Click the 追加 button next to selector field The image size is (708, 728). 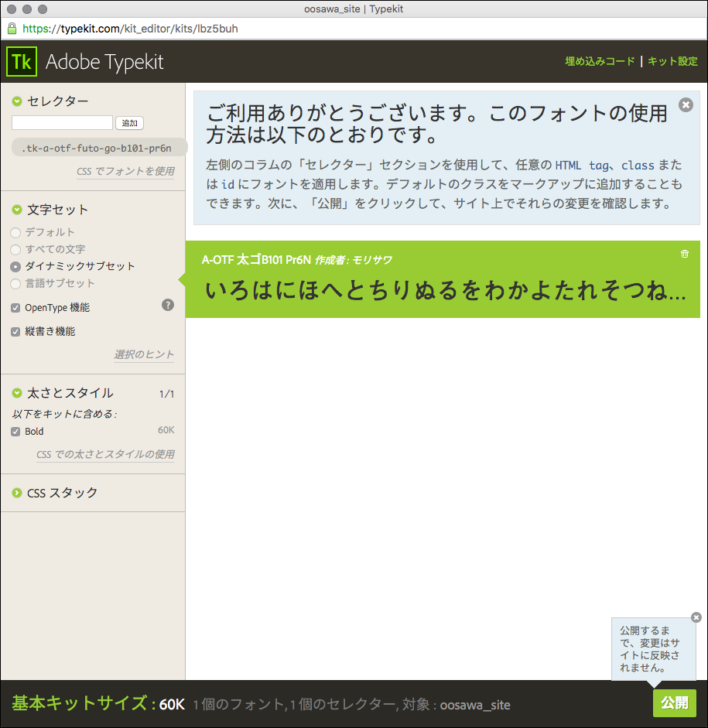[x=129, y=123]
